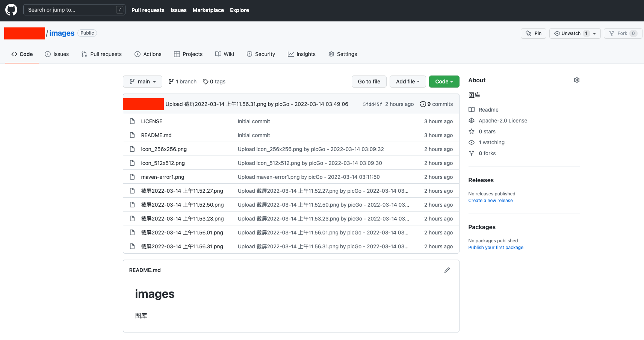Fork the images repository
This screenshot has height=340, width=644.
[623, 33]
